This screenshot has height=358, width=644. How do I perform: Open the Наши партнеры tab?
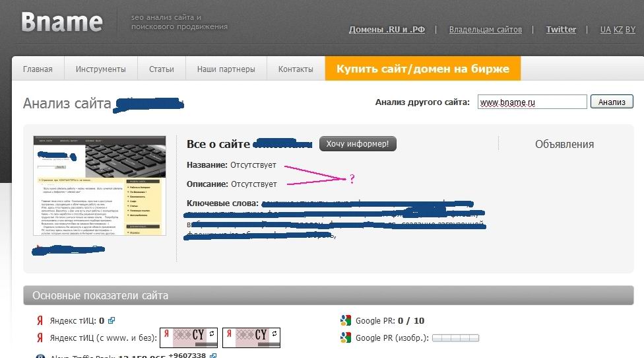pos(226,69)
